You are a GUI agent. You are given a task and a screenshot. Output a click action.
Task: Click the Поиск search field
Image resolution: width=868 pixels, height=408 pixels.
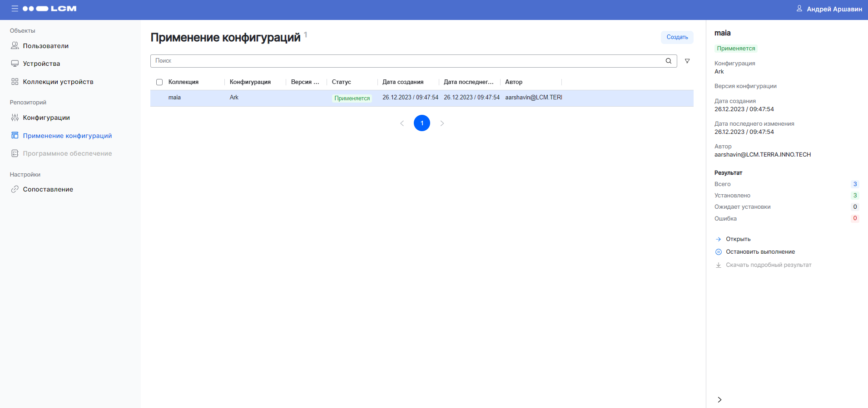pos(407,61)
